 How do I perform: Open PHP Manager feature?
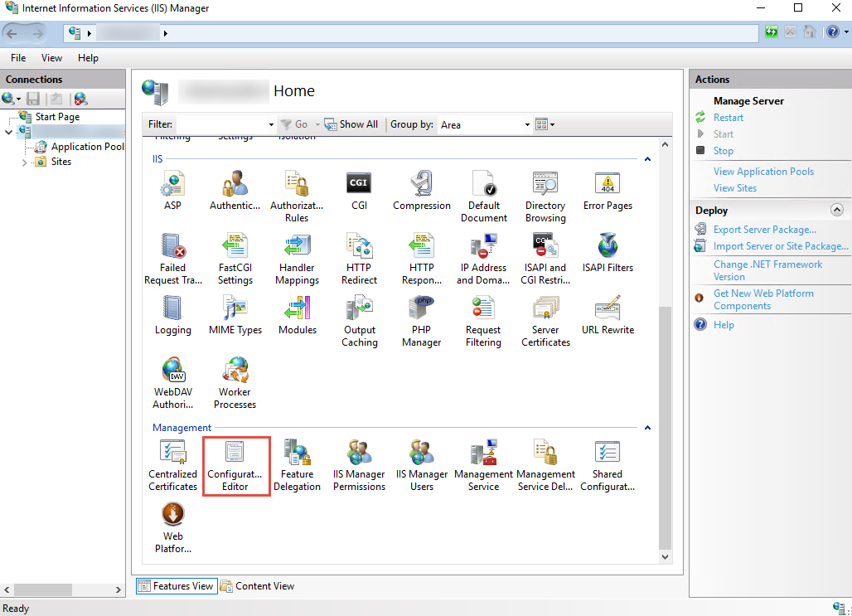421,320
